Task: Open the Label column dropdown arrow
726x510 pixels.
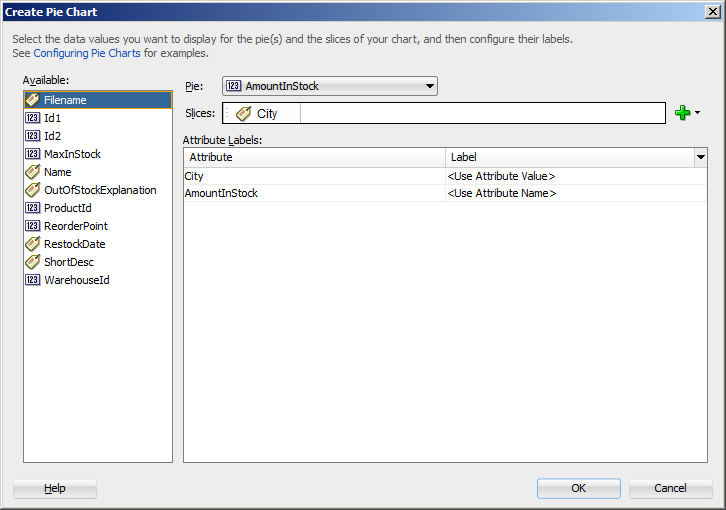Action: pyautogui.click(x=701, y=157)
